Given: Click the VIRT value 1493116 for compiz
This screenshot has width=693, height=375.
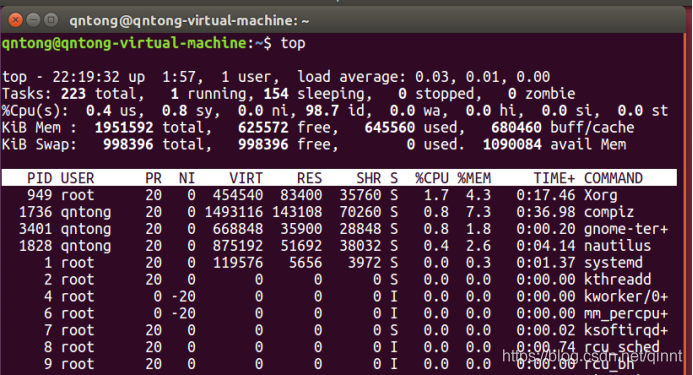Looking at the screenshot, I should (233, 212).
